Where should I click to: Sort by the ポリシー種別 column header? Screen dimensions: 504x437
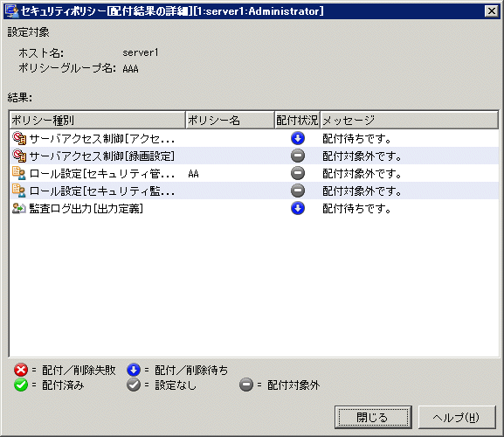(x=97, y=121)
